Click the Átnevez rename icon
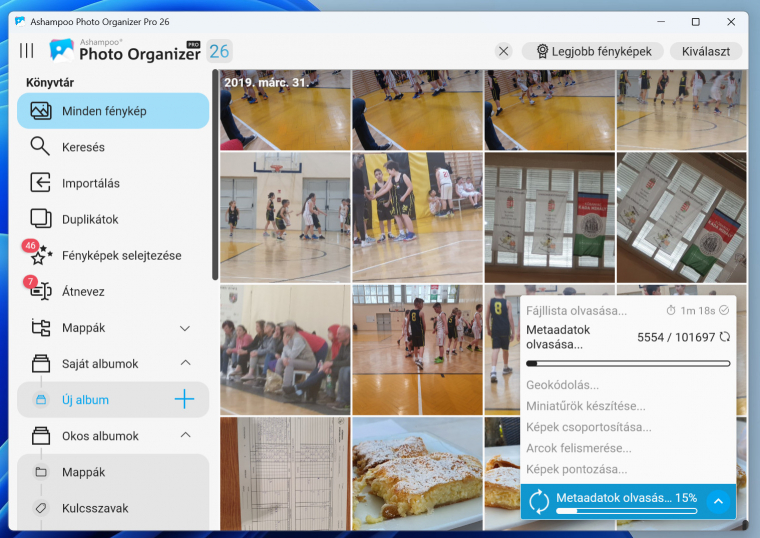 click(40, 292)
